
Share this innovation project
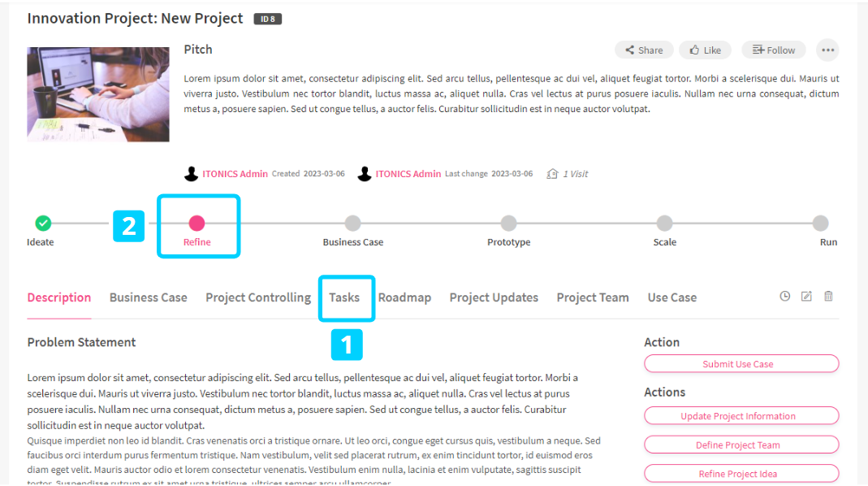click(643, 50)
